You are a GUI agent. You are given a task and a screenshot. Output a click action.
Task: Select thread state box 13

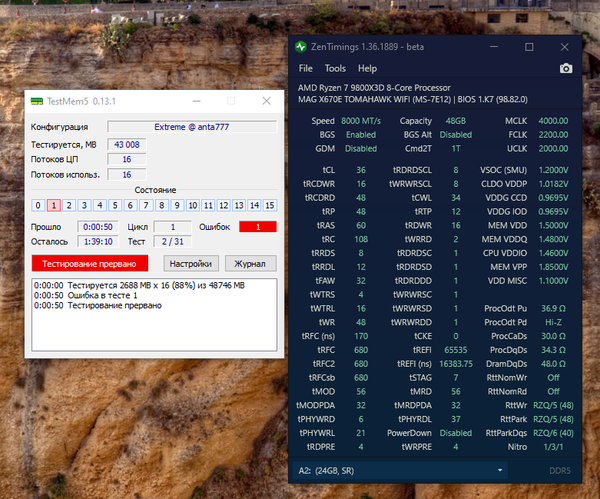[239, 205]
